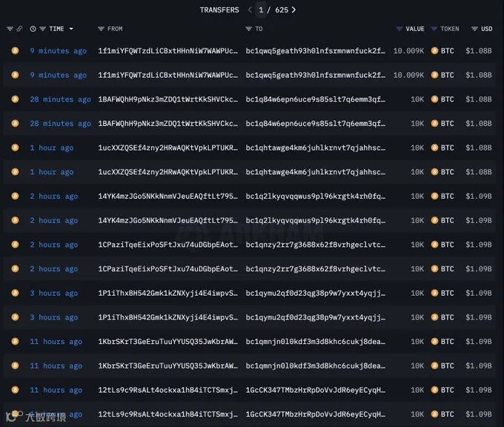Image resolution: width=504 pixels, height=427 pixels.
Task: Open first recipient address bc1q2lkyqvqqwus9pl96krgtk4rh0fq
Action: point(315,196)
